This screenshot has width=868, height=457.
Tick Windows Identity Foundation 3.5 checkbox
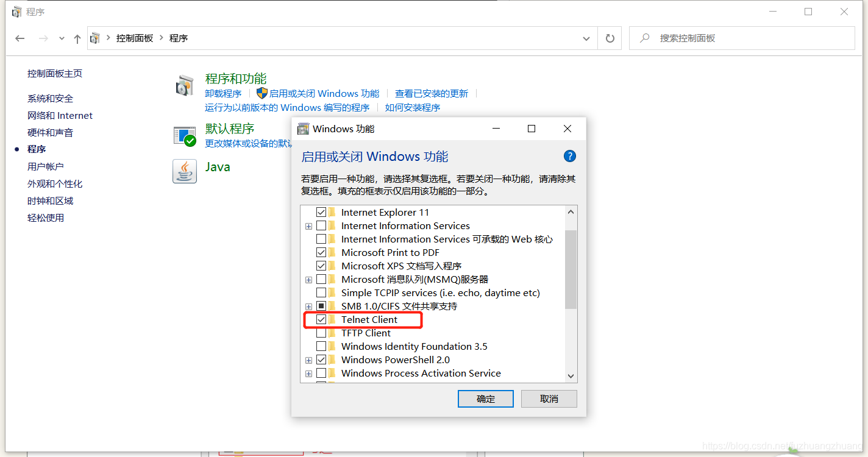click(x=321, y=346)
